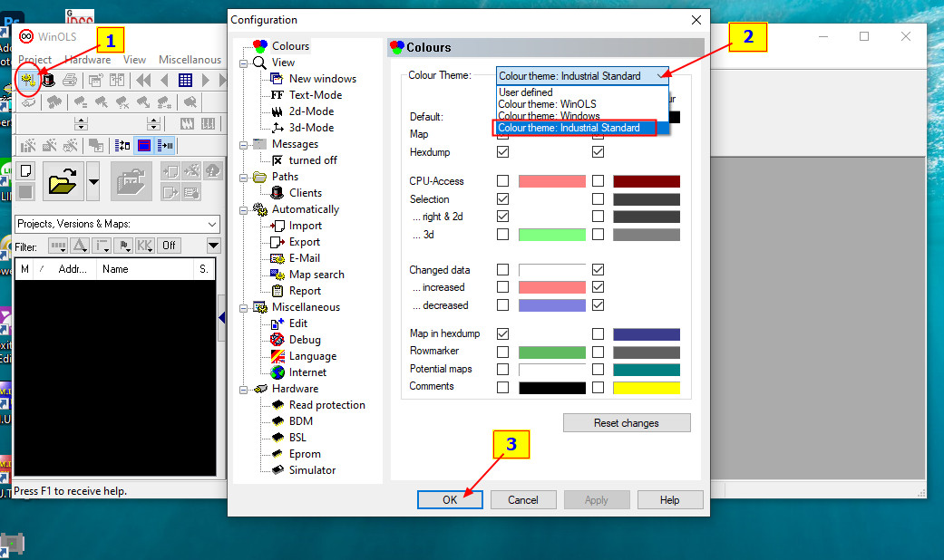Image resolution: width=944 pixels, height=560 pixels.
Task: Toggle the first CPU-Access checkbox
Action: 502,181
